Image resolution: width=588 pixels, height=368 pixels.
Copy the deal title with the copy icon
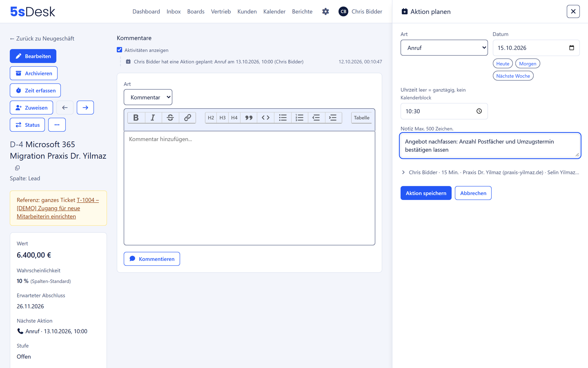(18, 168)
